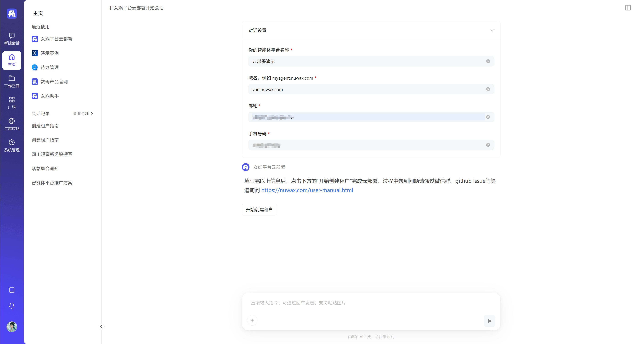This screenshot has height=344, width=644.
Task: Collapse the session list with the left arrow
Action: 101,326
